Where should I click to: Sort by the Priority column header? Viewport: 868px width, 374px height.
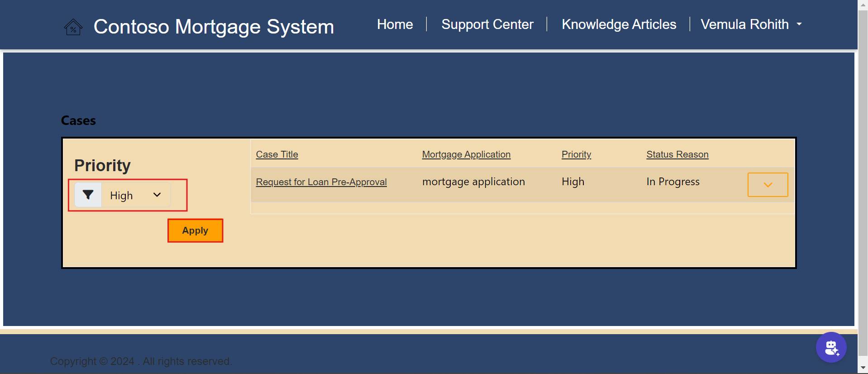(576, 154)
